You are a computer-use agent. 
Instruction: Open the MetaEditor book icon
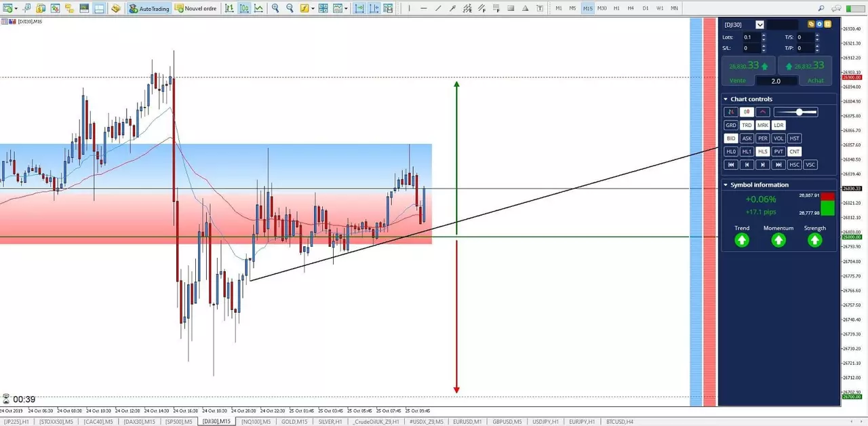[116, 8]
